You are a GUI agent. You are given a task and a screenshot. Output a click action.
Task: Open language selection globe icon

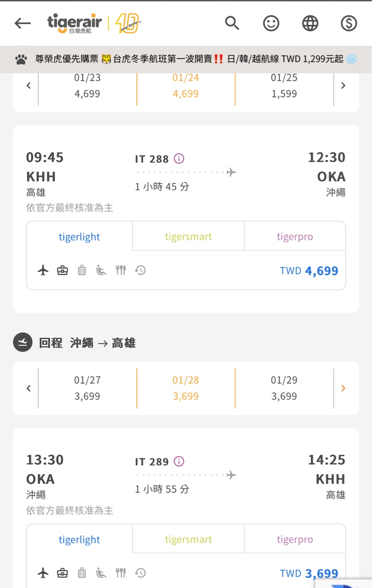310,23
